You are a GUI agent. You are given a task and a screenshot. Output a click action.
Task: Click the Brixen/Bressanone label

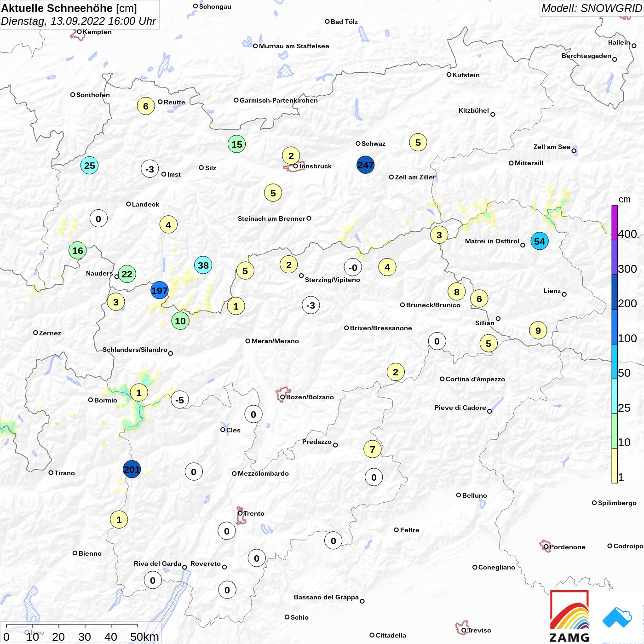pyautogui.click(x=381, y=328)
